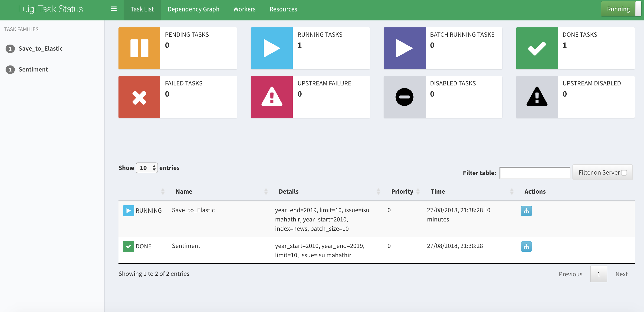Click the blue Running Tasks play icon
644x312 pixels.
click(272, 48)
